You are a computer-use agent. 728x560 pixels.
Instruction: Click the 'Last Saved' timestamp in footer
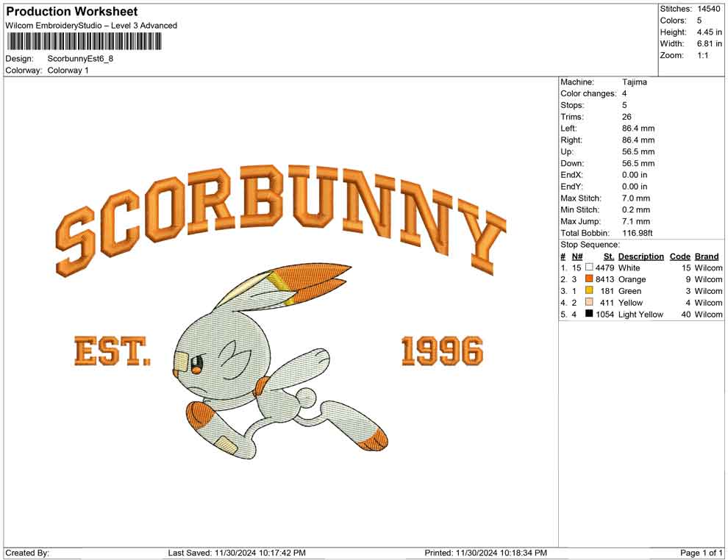pos(237,553)
